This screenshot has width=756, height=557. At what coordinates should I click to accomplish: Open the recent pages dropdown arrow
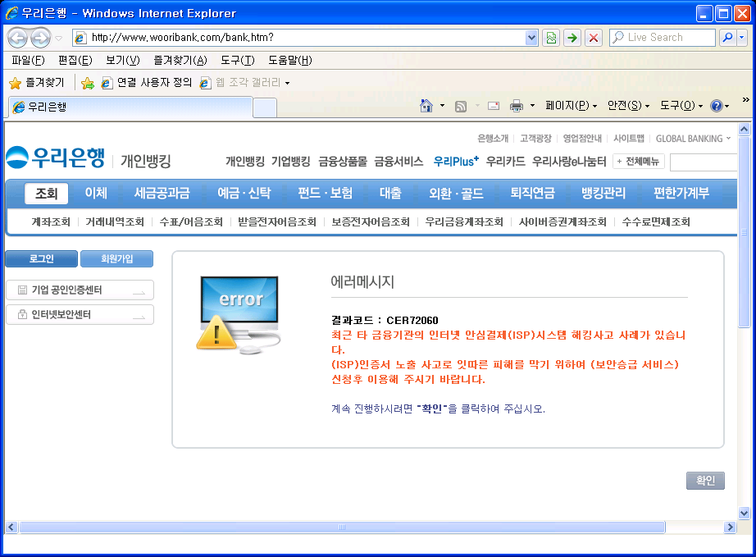pyautogui.click(x=59, y=38)
